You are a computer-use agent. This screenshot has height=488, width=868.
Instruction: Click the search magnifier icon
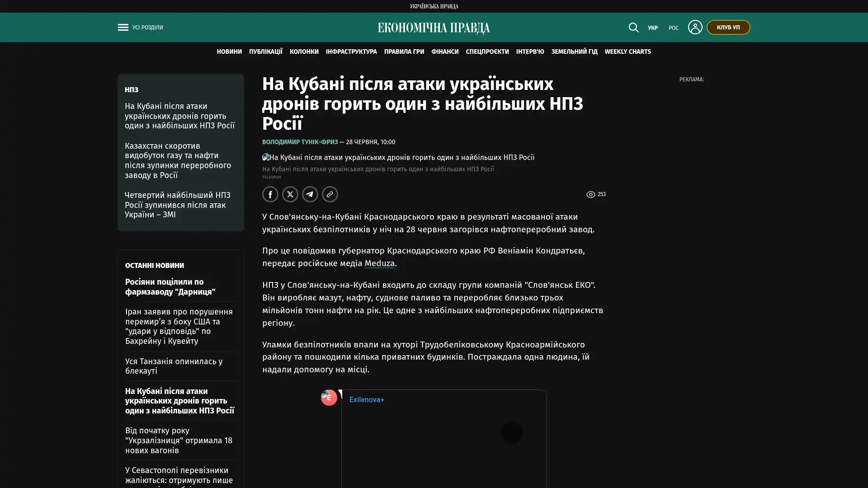(x=633, y=28)
